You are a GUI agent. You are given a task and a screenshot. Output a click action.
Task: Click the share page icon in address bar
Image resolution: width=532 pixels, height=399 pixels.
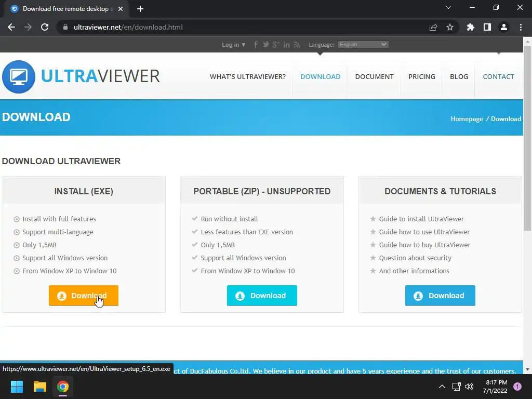(x=433, y=27)
